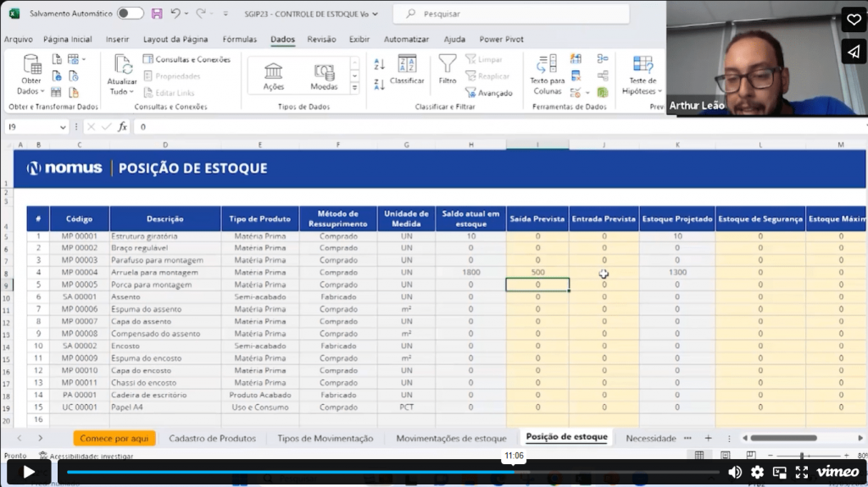Click the Consultas e Conexões button

(186, 59)
